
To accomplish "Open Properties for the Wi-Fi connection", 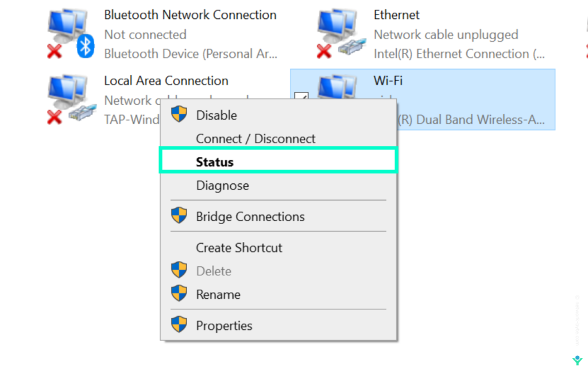I will pyautogui.click(x=224, y=325).
